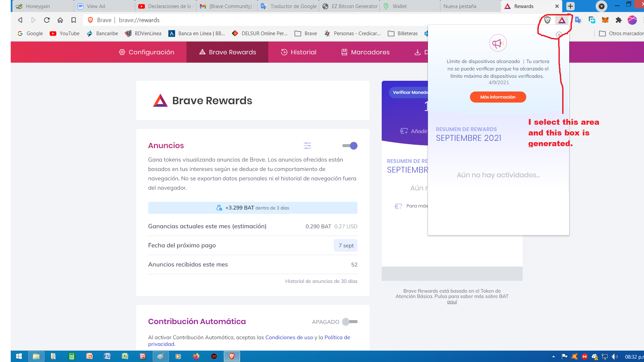Open Historial de anuncios de 30 días
The image size is (644, 362).
click(x=321, y=281)
